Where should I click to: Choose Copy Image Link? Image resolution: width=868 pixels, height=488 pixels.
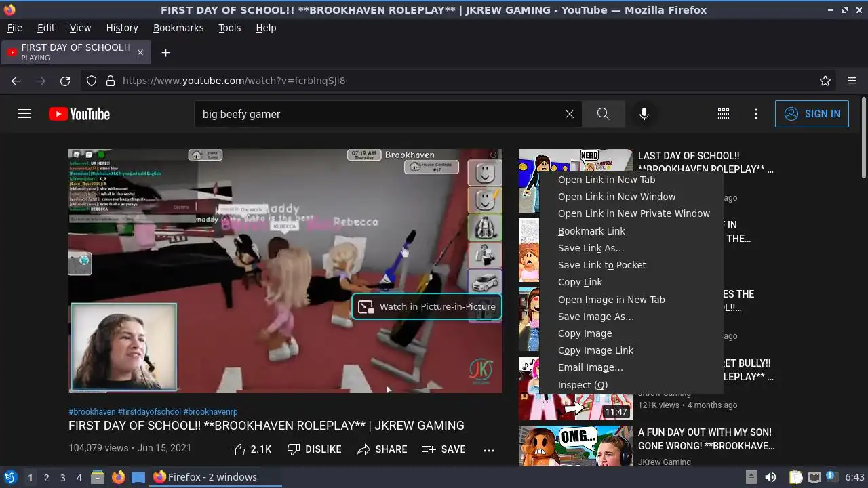[631, 350]
